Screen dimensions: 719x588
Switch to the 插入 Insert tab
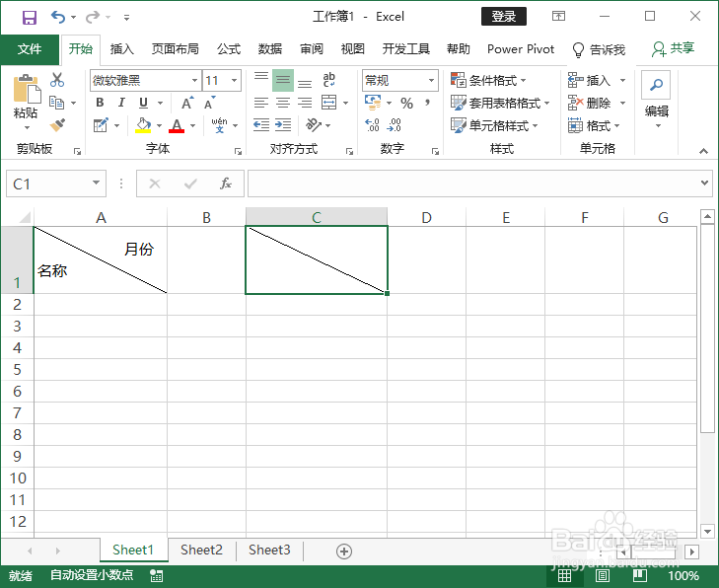(x=122, y=49)
